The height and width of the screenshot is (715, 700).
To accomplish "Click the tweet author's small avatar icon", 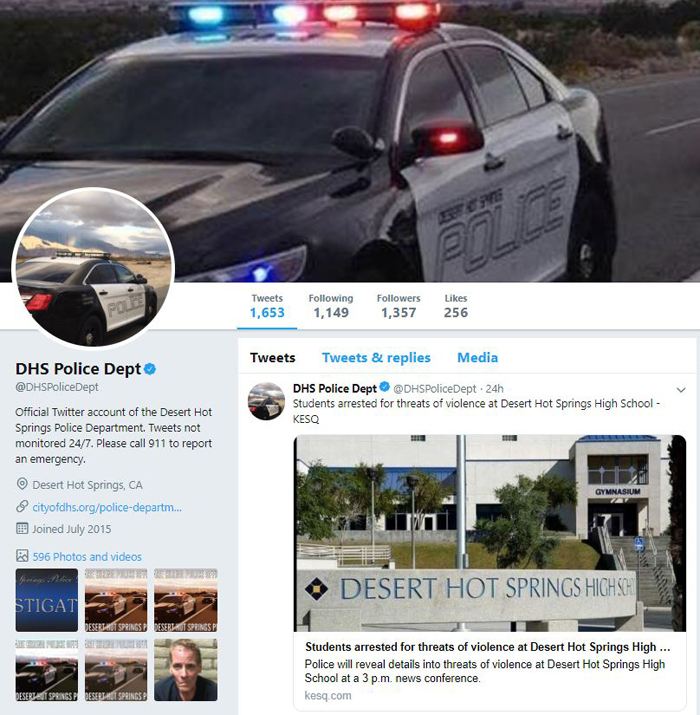I will click(266, 401).
